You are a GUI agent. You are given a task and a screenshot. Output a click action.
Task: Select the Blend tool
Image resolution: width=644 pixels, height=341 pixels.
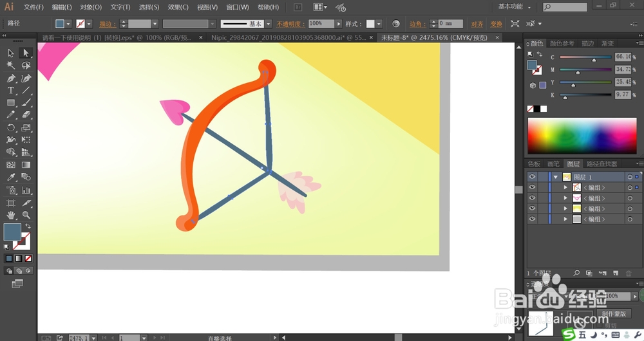[26, 178]
